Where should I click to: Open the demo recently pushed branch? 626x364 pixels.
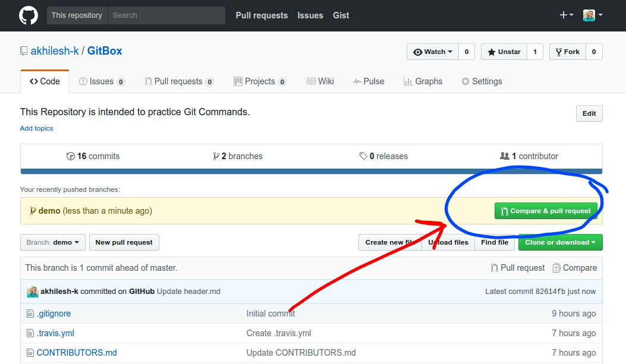pyautogui.click(x=49, y=211)
